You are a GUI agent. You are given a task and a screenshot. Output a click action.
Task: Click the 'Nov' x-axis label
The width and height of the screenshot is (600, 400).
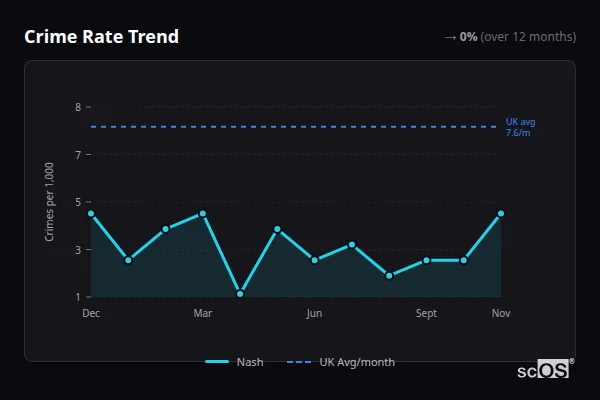501,313
